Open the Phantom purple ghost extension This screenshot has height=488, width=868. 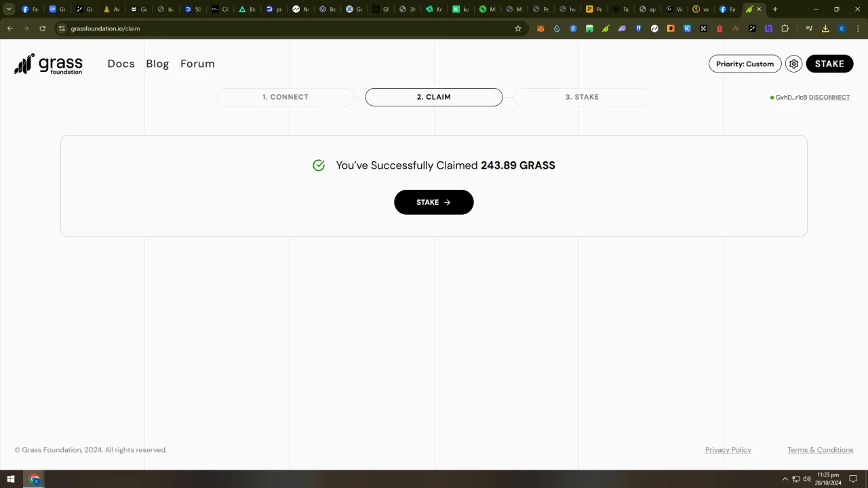pyautogui.click(x=622, y=28)
